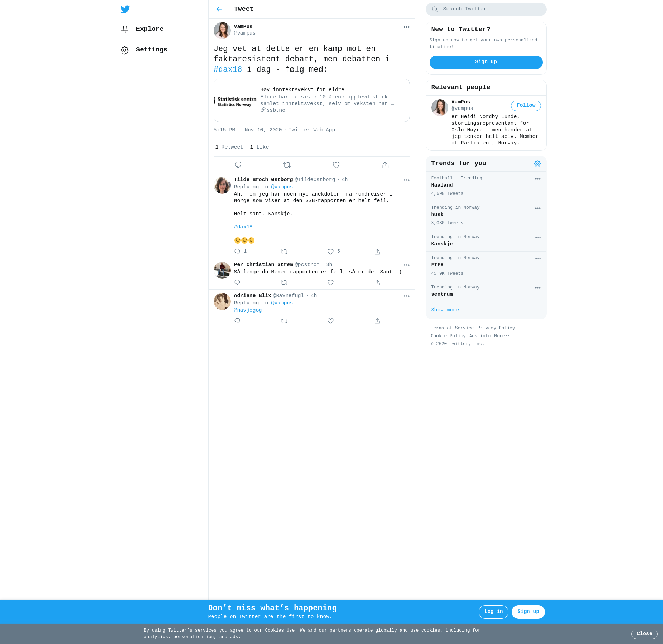Open more options on VamPus main tweet
Screen dimensions: 663x644
coord(406,27)
